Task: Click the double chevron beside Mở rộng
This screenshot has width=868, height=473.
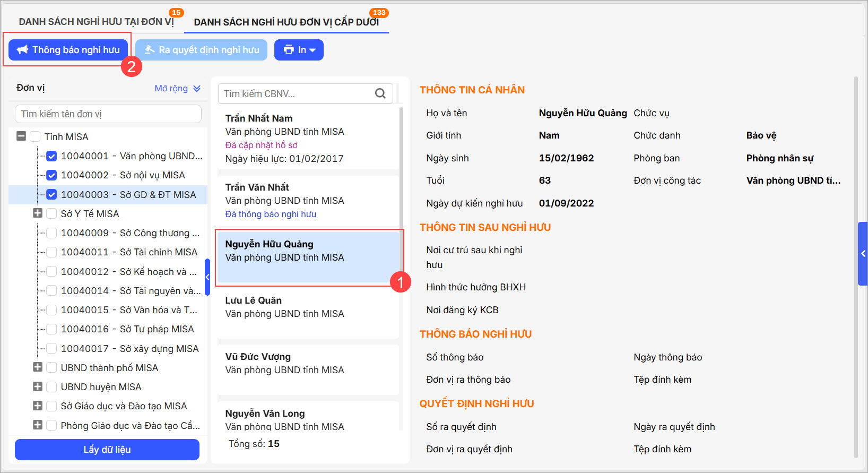Action: [x=197, y=89]
